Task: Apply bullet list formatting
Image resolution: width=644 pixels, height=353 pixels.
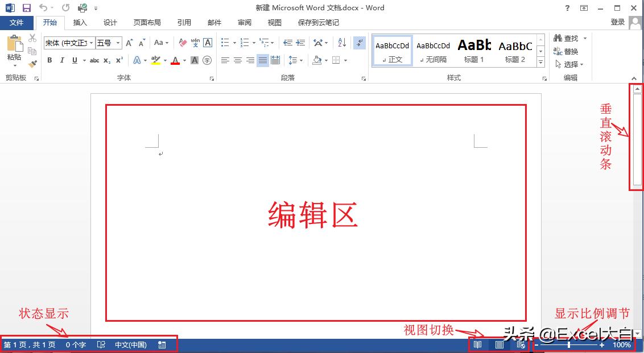Action: tap(224, 42)
